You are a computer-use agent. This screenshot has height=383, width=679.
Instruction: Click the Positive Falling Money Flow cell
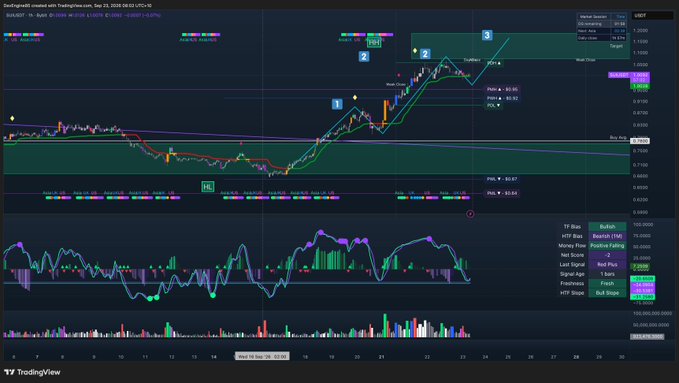coord(607,246)
